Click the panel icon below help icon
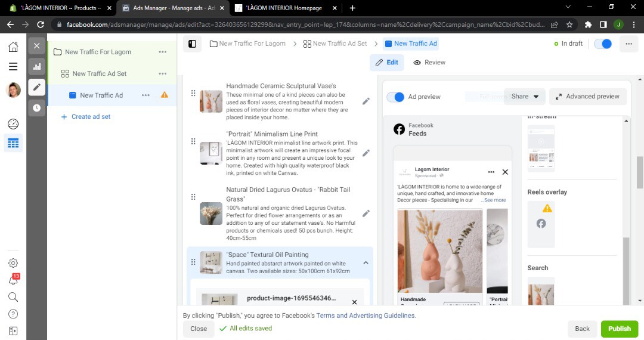 pos(13,331)
